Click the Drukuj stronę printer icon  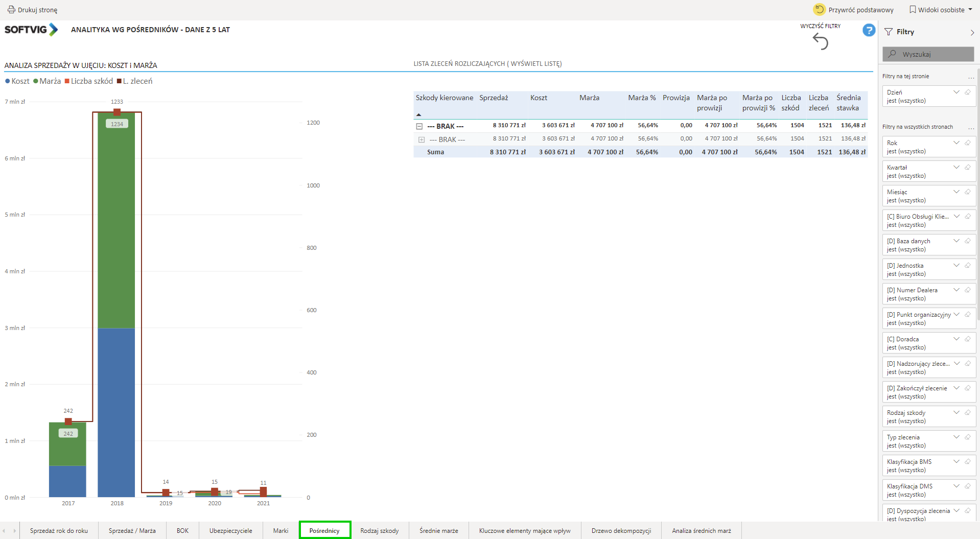coord(11,10)
